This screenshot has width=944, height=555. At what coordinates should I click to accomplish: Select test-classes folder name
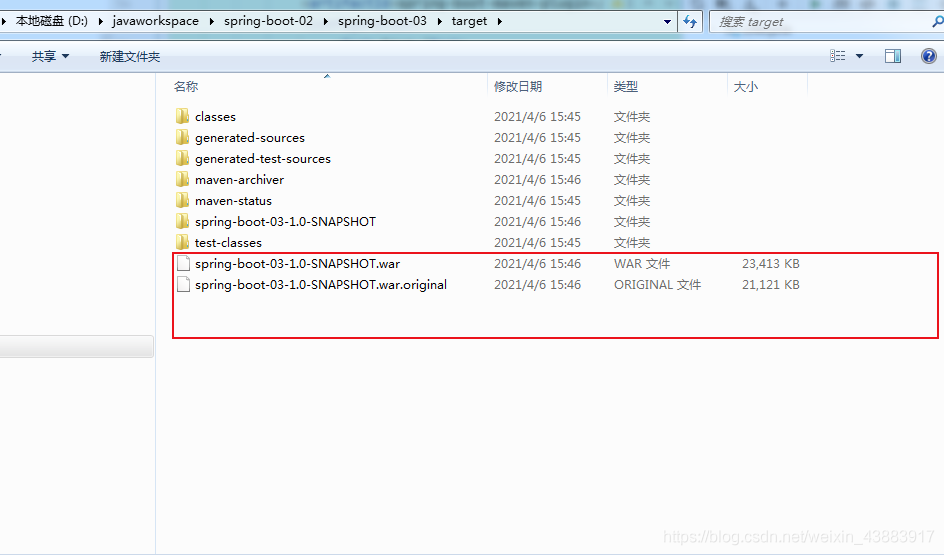[228, 243]
